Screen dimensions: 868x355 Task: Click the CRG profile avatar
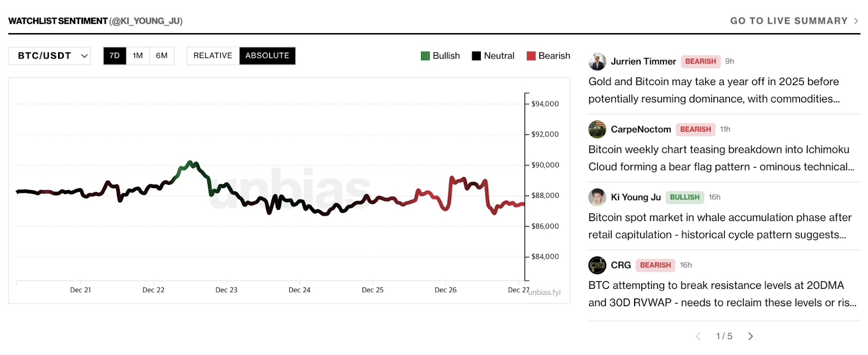(x=597, y=265)
